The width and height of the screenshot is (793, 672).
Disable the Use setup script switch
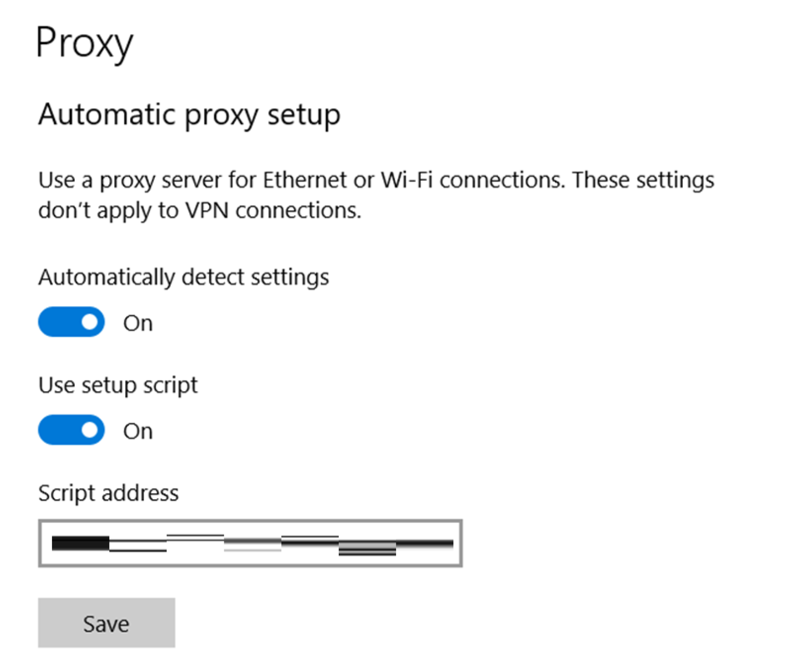point(71,430)
